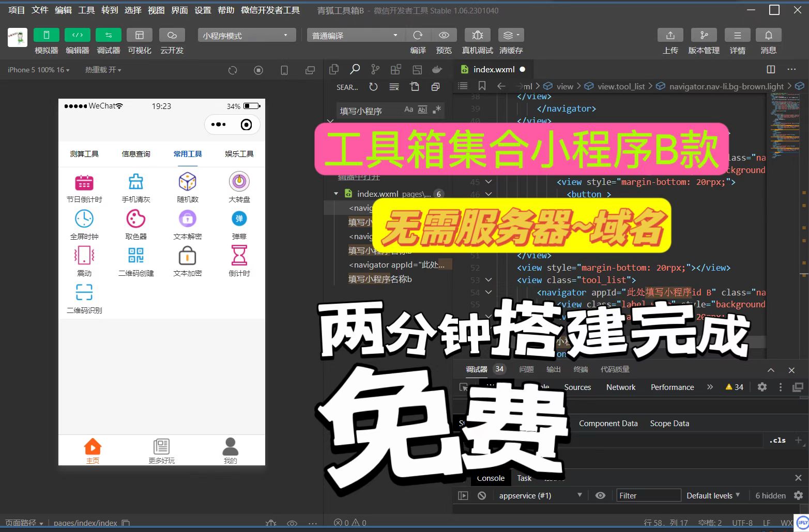
Task: Toggle the debugger (调试器) panel button
Action: [x=109, y=35]
